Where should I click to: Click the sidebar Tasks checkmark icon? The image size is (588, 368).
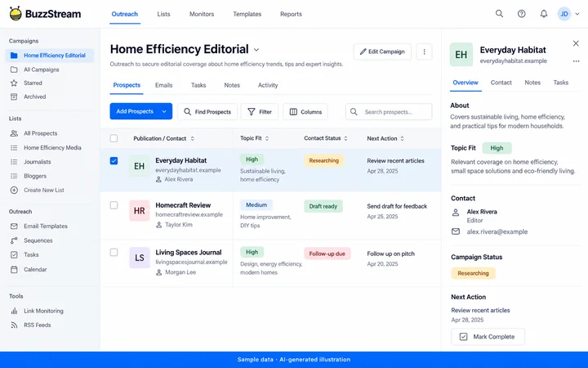(x=14, y=254)
